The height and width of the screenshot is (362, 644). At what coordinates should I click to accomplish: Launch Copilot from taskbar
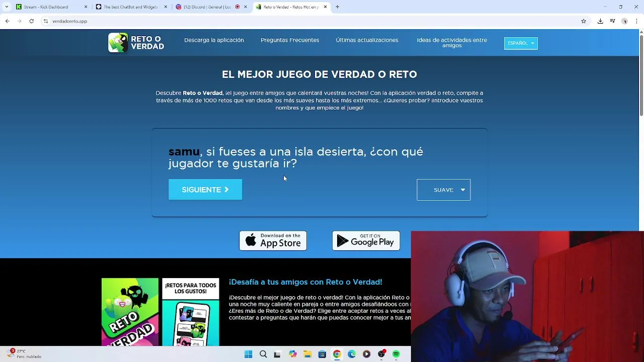[x=293, y=354]
